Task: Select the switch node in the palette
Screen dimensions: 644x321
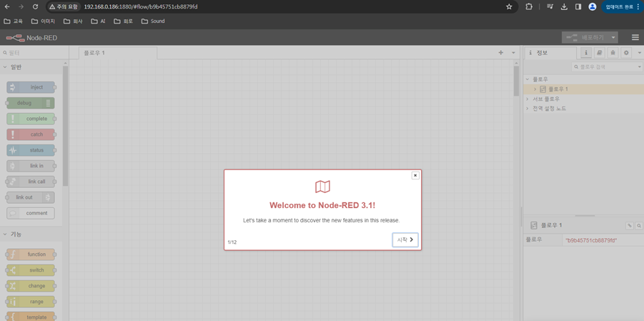Action: point(31,270)
